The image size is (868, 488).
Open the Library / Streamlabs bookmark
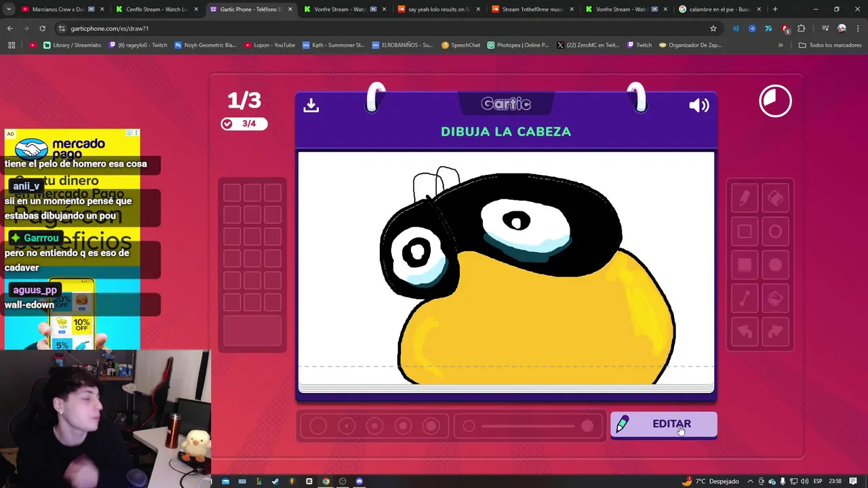73,45
